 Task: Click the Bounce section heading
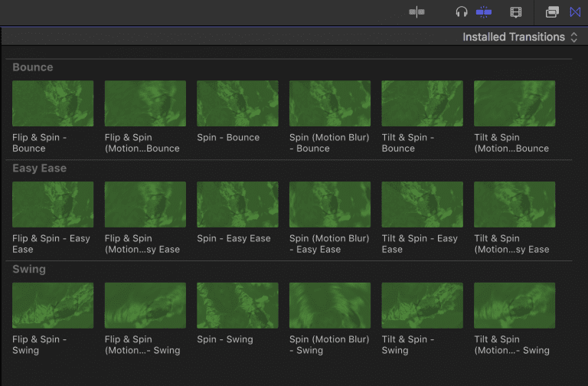point(33,67)
